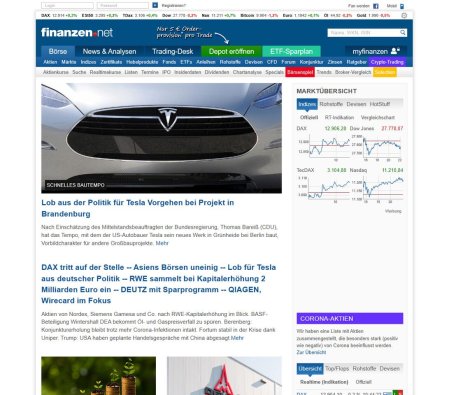Image resolution: width=449 pixels, height=395 pixels.
Task: Open the Registrieren link
Action: [174, 6]
